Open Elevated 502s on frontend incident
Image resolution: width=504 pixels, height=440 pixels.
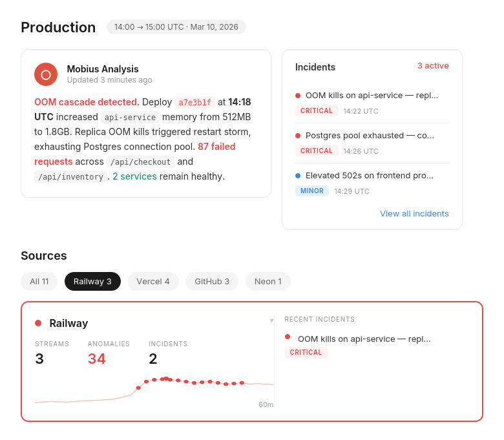coord(370,176)
